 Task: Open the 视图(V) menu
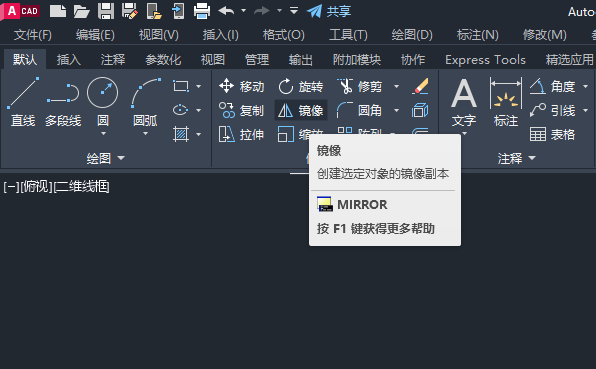coord(159,35)
